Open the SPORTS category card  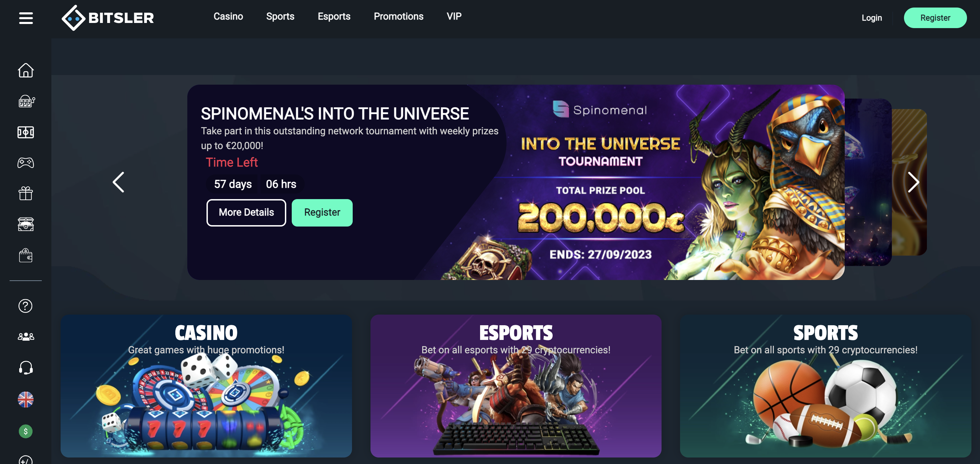point(826,386)
